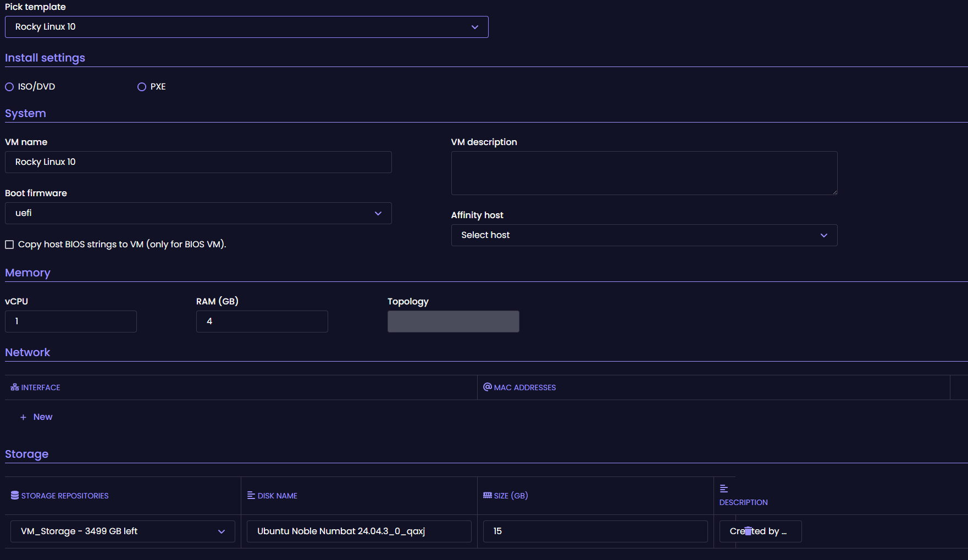Click the Description column header icon
Screen dimensions: 968x560
click(723, 487)
